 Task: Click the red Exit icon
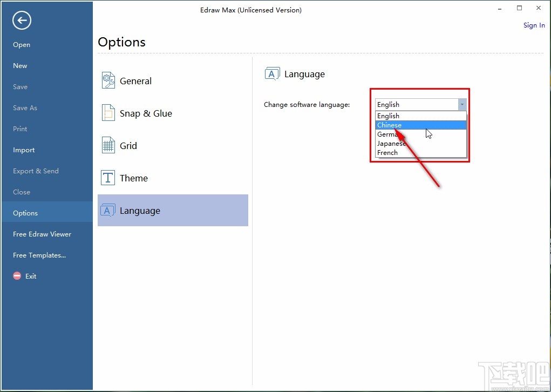point(17,276)
